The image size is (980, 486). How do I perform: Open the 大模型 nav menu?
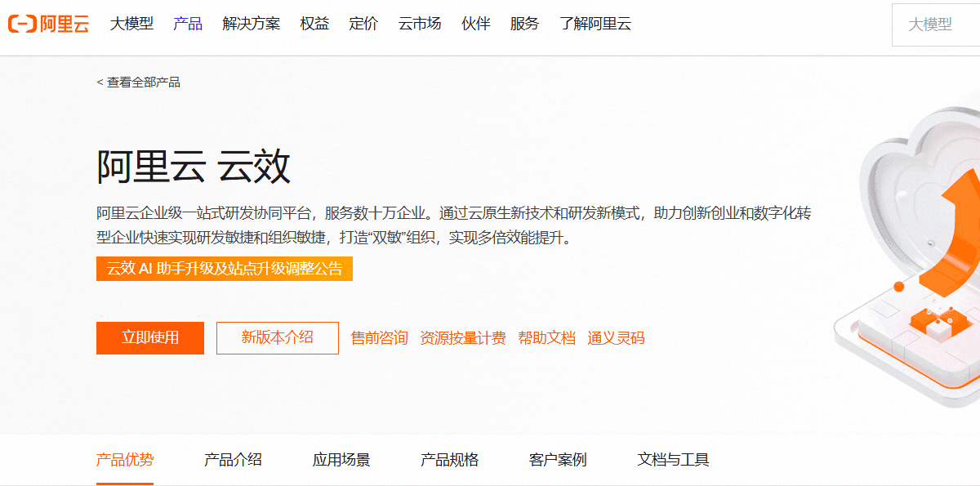(x=131, y=24)
